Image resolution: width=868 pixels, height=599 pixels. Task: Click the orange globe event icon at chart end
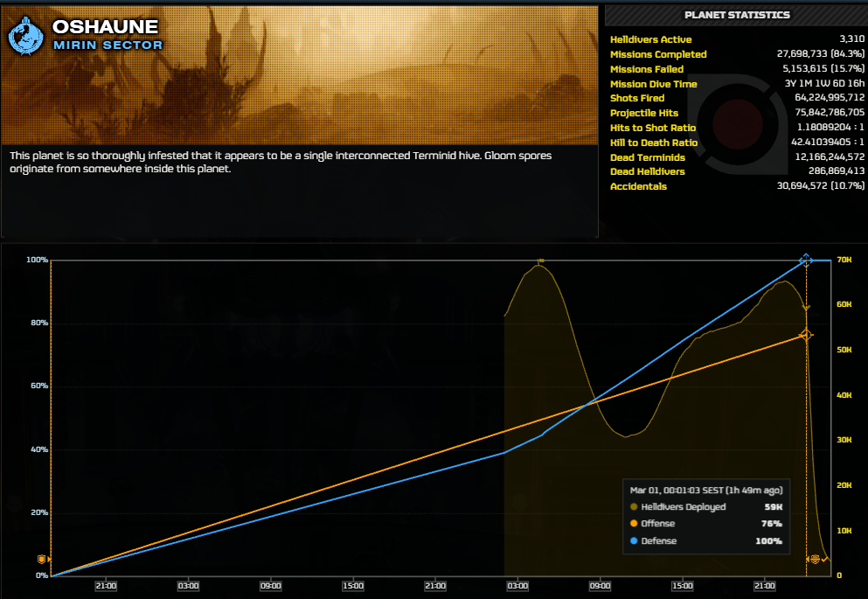(815, 559)
